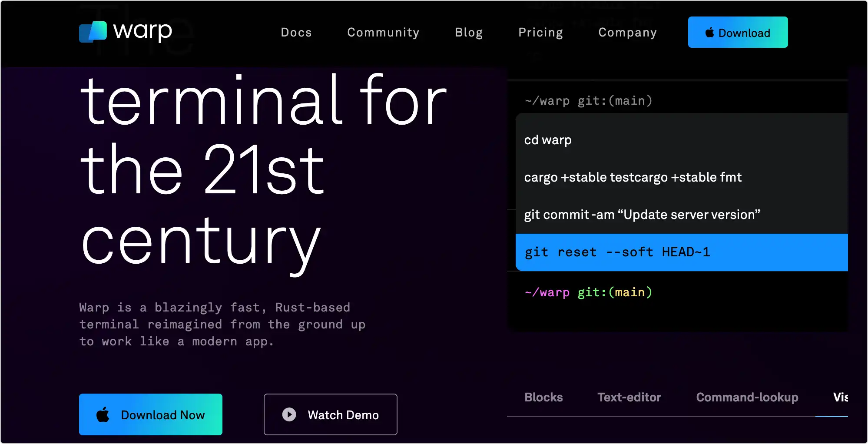
Task: Click the Apple icon in Download Now button
Action: pos(103,414)
